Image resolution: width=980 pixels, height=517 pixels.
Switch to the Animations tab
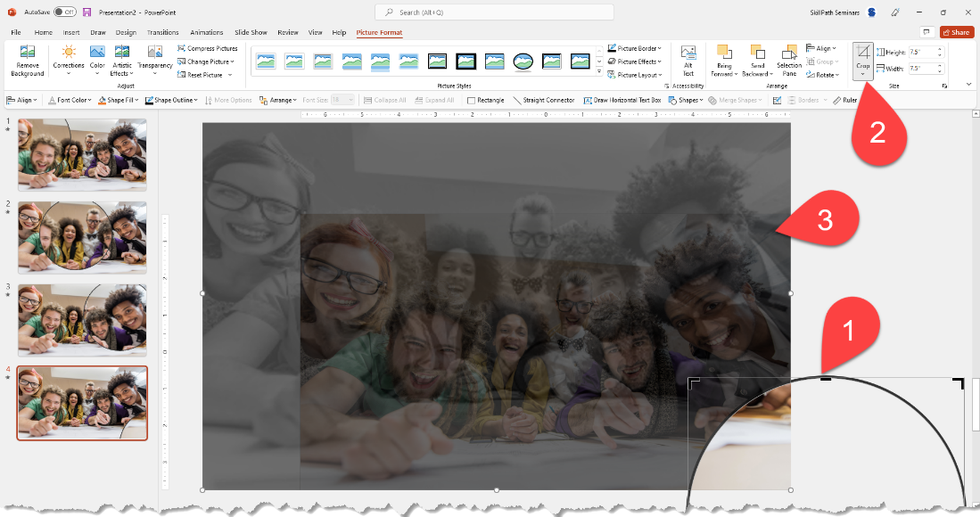coord(206,32)
